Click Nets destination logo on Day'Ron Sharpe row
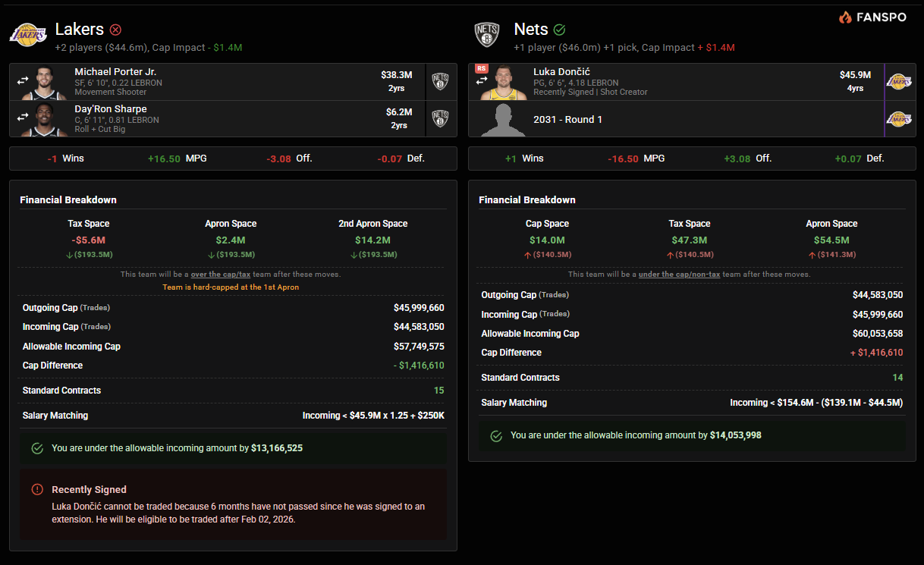The image size is (924, 565). pos(441,118)
